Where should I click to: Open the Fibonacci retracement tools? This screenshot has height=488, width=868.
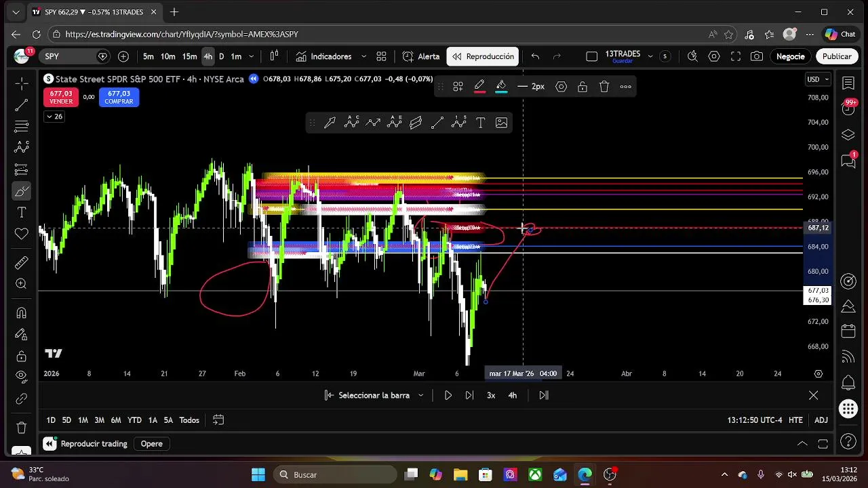click(x=21, y=127)
